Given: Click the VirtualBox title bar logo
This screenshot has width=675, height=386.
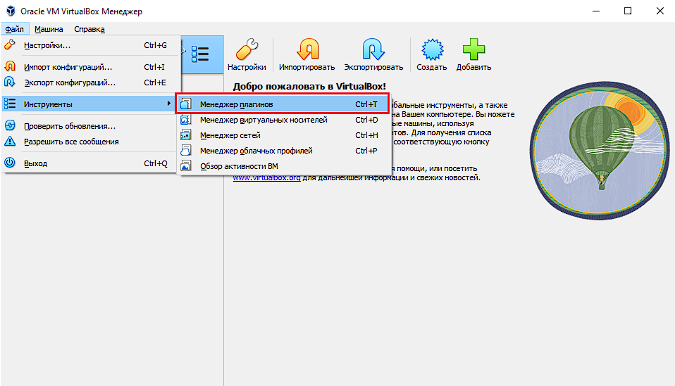Looking at the screenshot, I should click(10, 11).
